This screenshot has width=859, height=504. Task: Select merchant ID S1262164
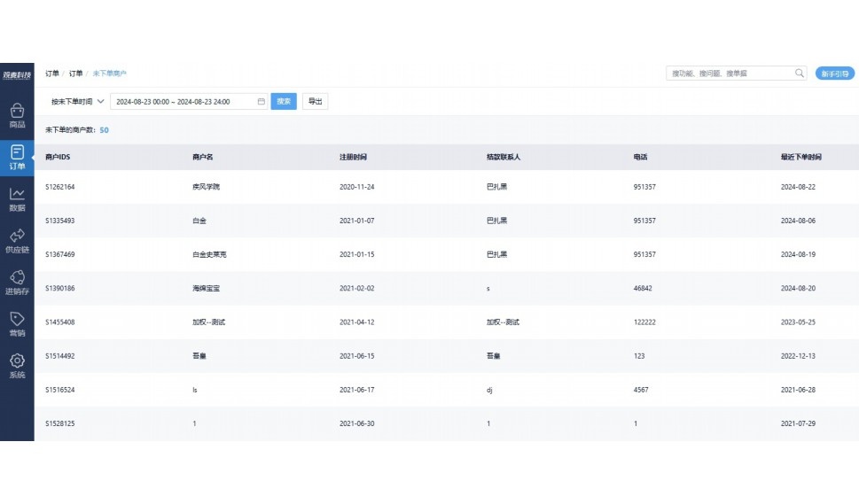tap(59, 187)
